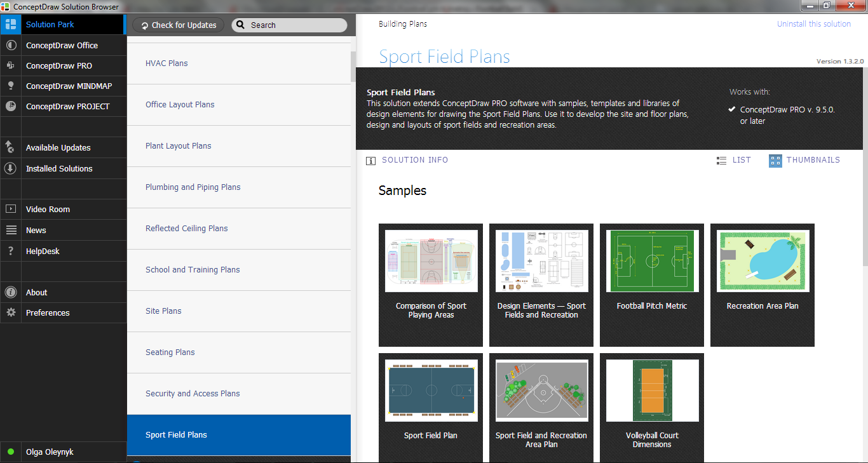Screen dimensions: 868x463
Task: Select Site Plans
Action: pyautogui.click(x=239, y=311)
